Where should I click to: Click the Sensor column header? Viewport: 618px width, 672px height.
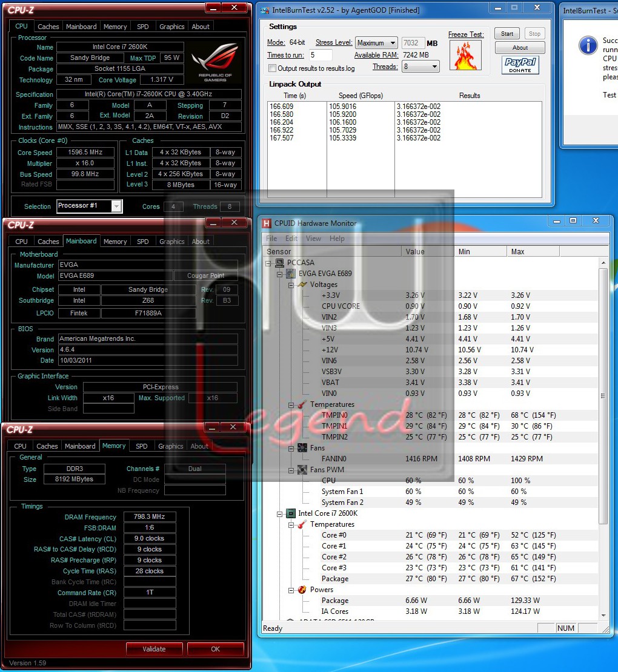tap(332, 252)
